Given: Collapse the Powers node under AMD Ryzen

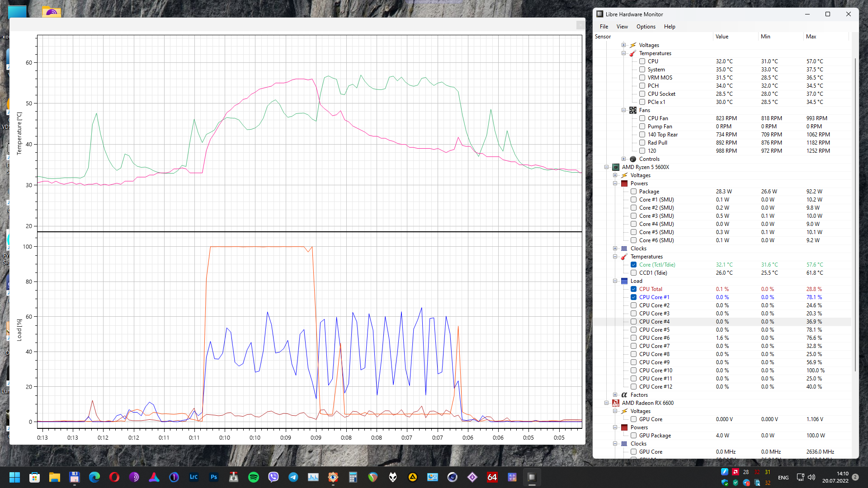Looking at the screenshot, I should click(x=615, y=183).
